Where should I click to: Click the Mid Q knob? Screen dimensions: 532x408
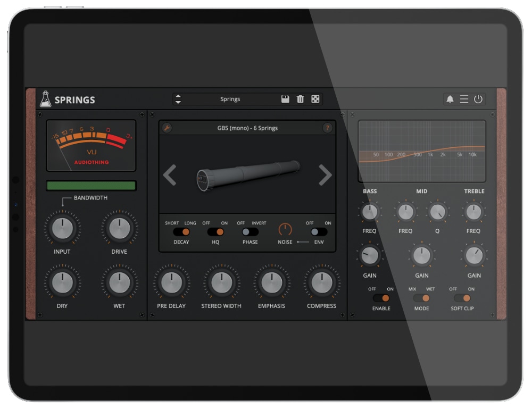click(437, 212)
